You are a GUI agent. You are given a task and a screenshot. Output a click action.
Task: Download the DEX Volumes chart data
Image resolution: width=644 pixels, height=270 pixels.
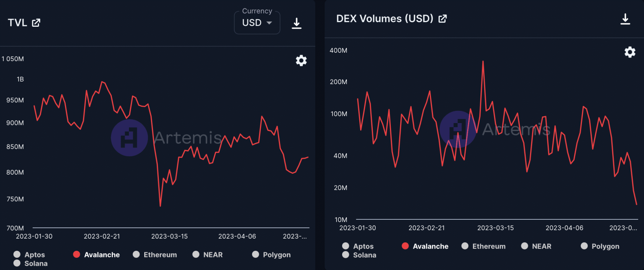click(x=625, y=19)
